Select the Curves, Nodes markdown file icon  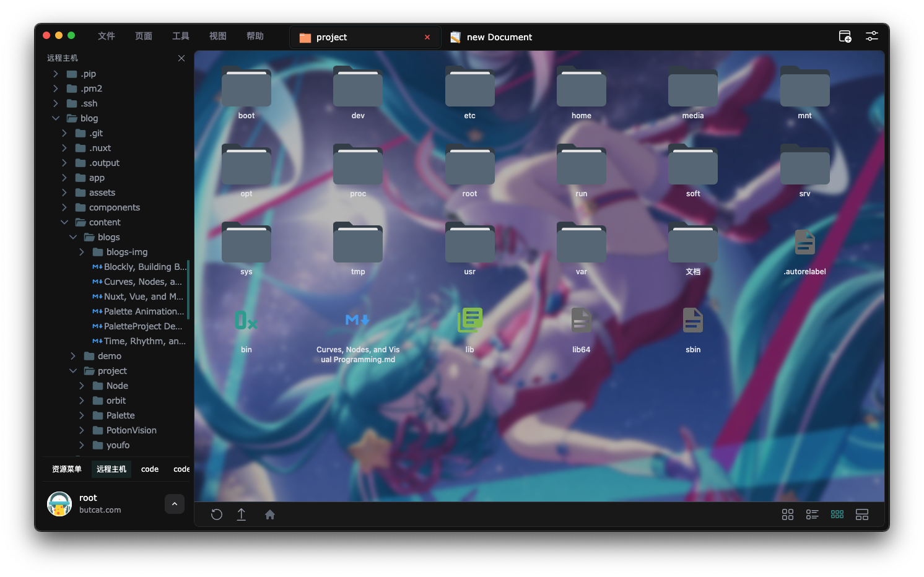coord(358,320)
